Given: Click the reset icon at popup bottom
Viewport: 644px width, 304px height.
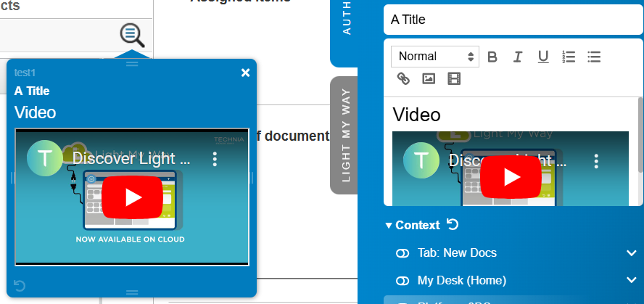Looking at the screenshot, I should point(20,285).
